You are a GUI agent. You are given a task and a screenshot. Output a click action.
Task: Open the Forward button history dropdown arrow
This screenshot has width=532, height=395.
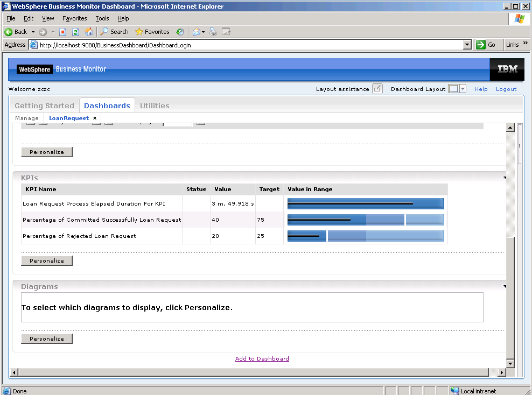(x=53, y=32)
